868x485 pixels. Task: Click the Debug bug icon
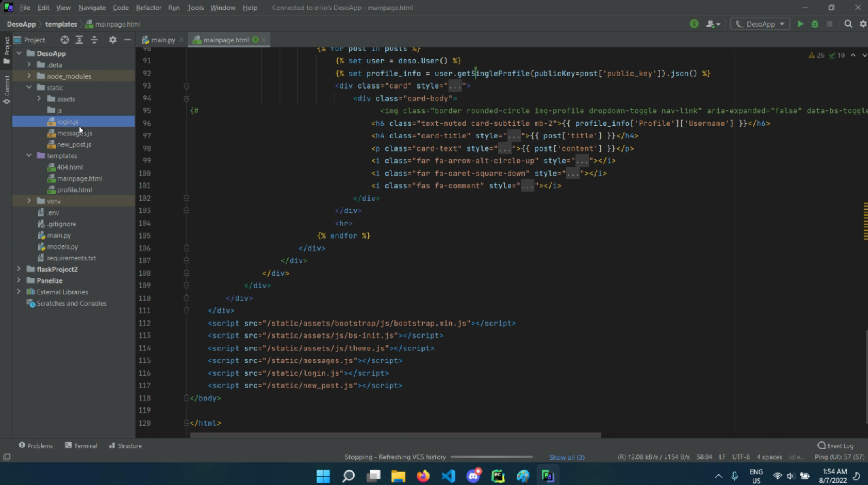coord(815,24)
